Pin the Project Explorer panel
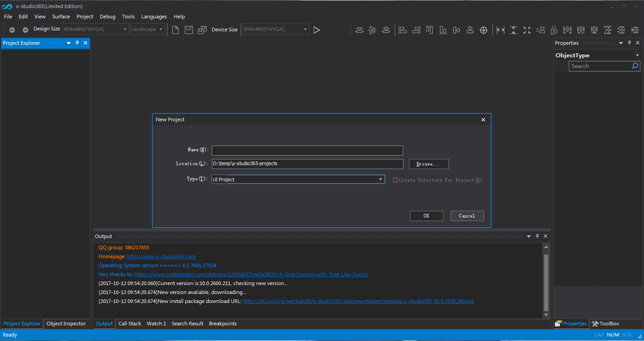Screen dimensions: 644x341 tap(77, 43)
